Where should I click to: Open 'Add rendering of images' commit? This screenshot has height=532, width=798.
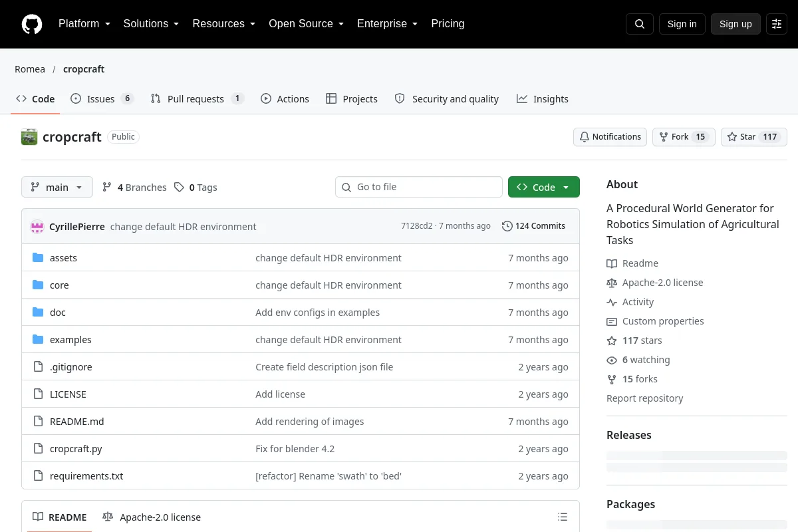coord(310,422)
